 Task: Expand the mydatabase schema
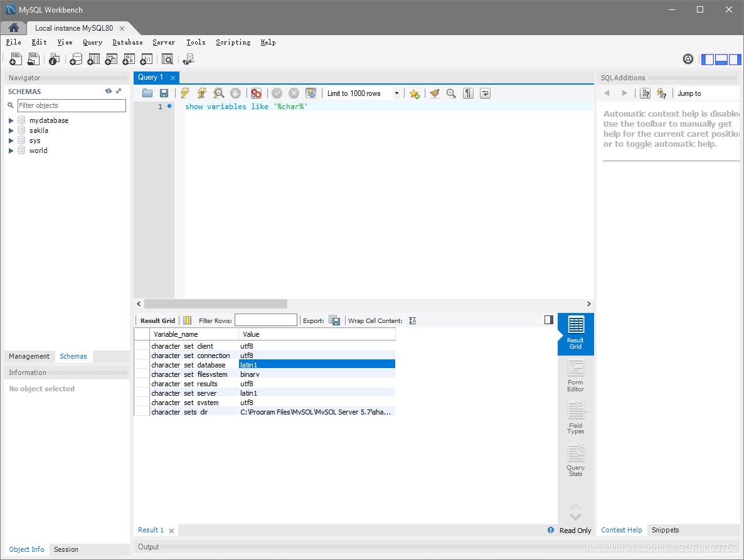pyautogui.click(x=11, y=120)
